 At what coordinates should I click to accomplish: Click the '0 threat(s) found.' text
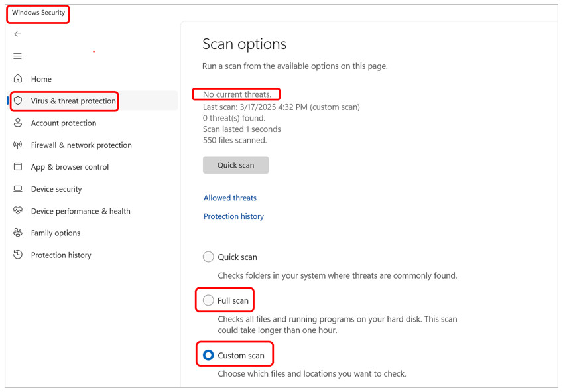coord(234,118)
